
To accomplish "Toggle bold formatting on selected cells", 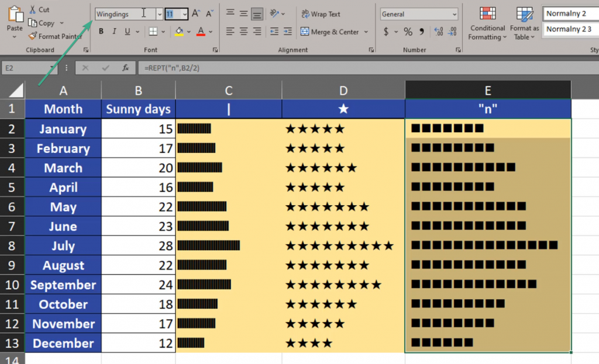I will coord(101,32).
